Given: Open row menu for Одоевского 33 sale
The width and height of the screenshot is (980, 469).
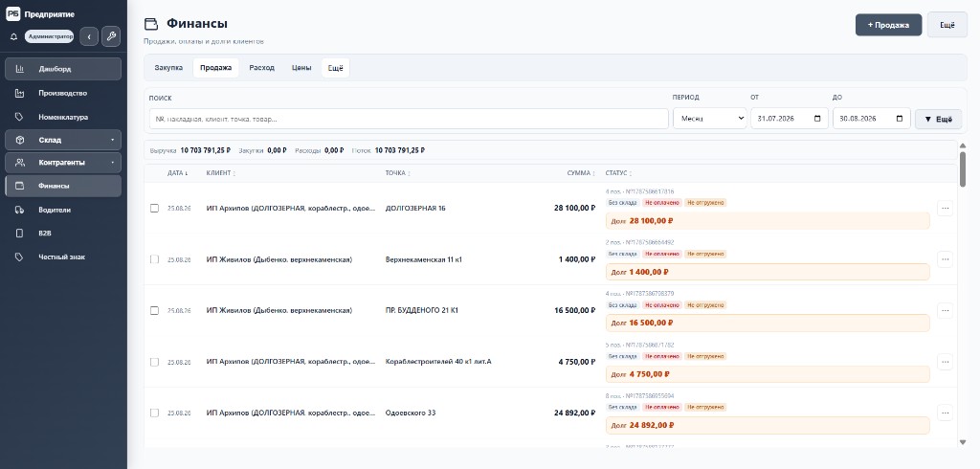Looking at the screenshot, I should [945, 413].
